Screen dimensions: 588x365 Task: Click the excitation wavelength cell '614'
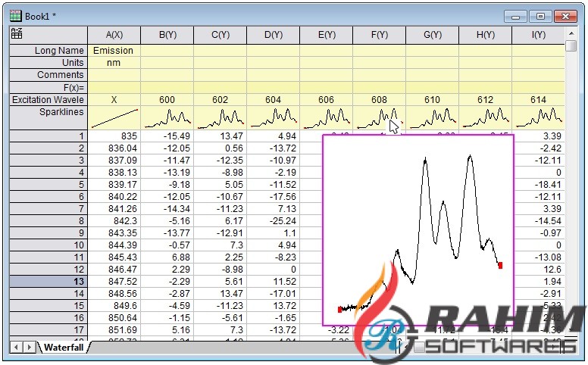(539, 100)
